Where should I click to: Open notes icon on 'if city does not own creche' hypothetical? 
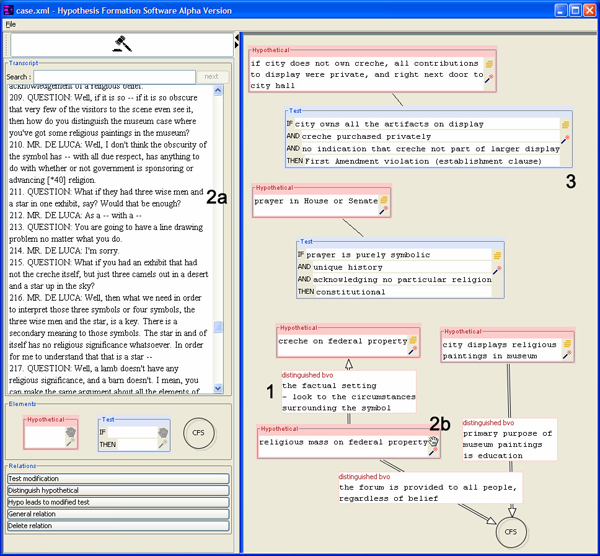tap(489, 64)
